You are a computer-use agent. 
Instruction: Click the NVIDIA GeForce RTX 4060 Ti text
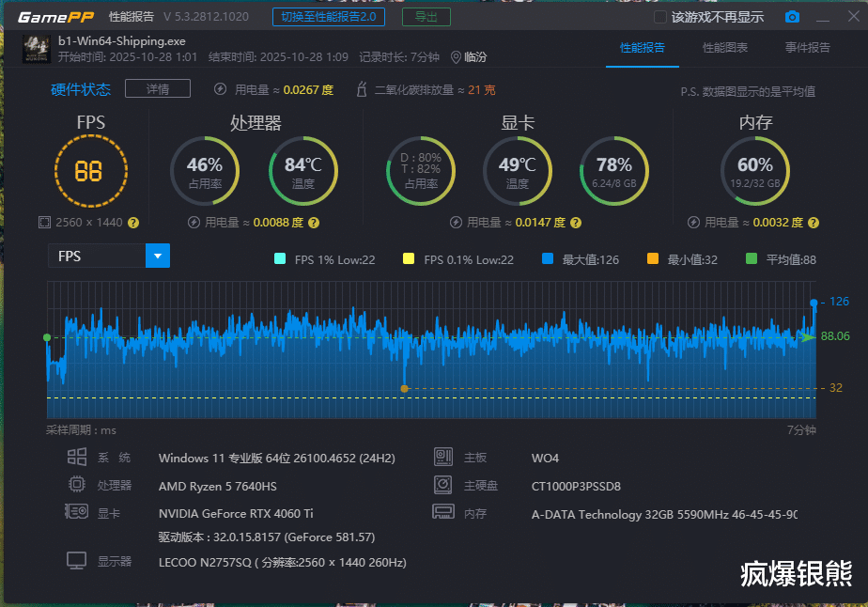coord(236,513)
